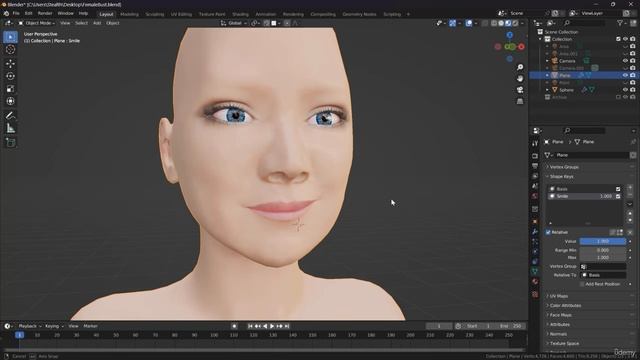Select the Move tool
Screen dimensions: 640x360
(11, 64)
